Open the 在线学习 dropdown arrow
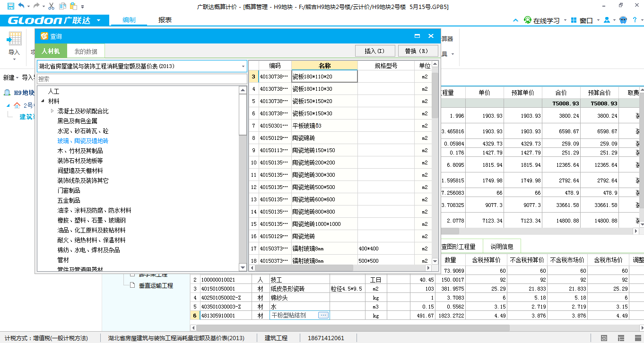644x343 pixels. (x=565, y=20)
